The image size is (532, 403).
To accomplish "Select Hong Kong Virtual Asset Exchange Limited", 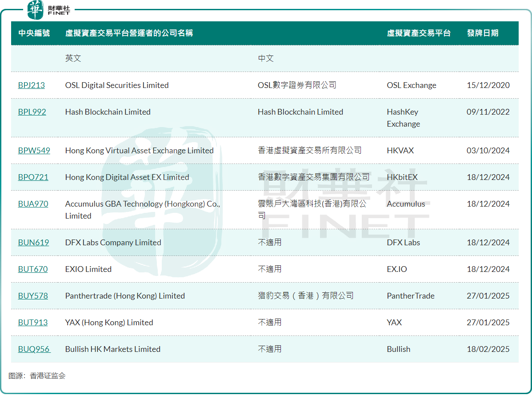I will pos(139,151).
